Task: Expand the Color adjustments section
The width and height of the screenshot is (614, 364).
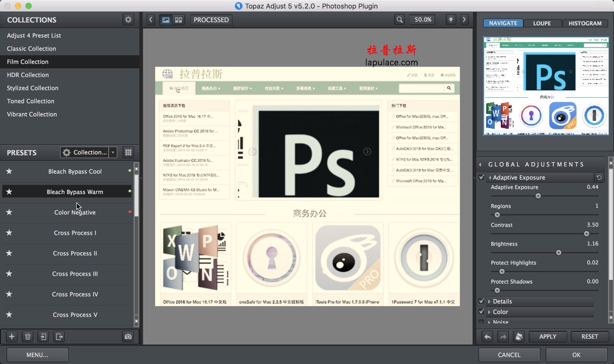Action: click(x=488, y=311)
